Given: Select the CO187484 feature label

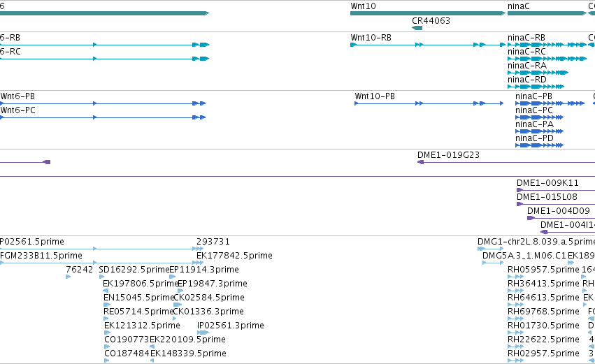Looking at the screenshot, I should coord(127,354).
